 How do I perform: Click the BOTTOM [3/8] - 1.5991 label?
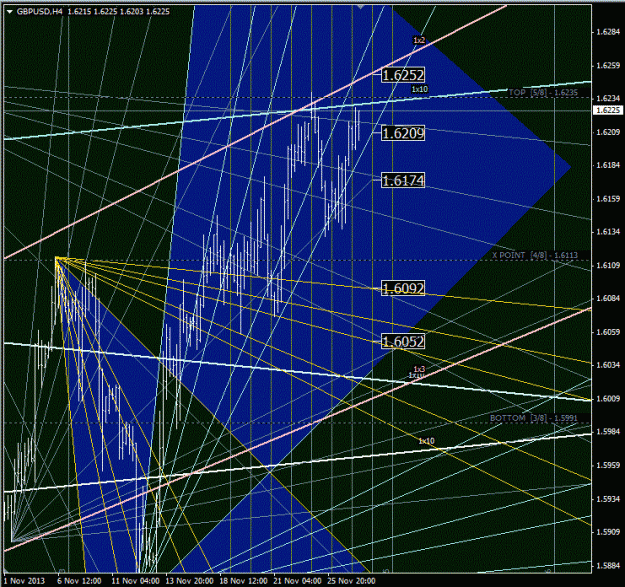pos(534,418)
